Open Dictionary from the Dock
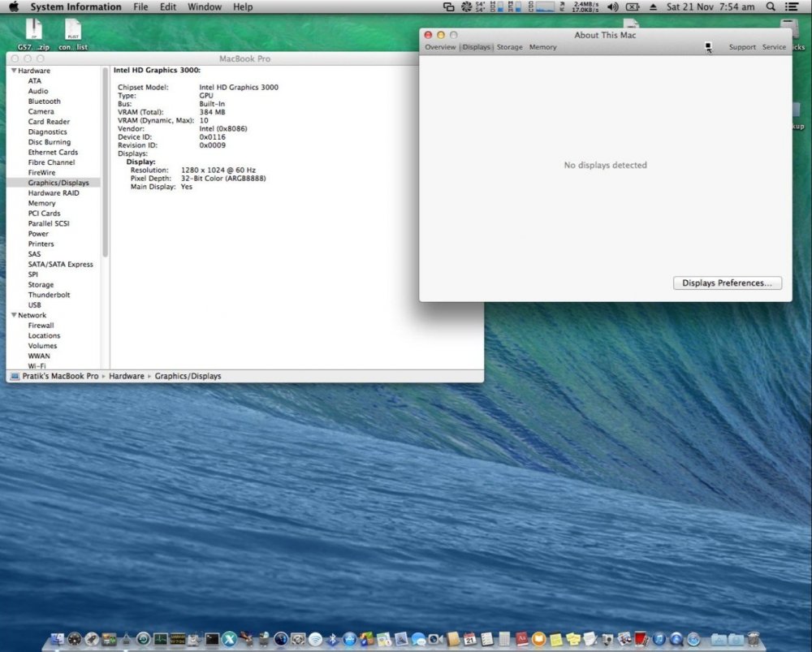This screenshot has width=812, height=652. click(522, 639)
